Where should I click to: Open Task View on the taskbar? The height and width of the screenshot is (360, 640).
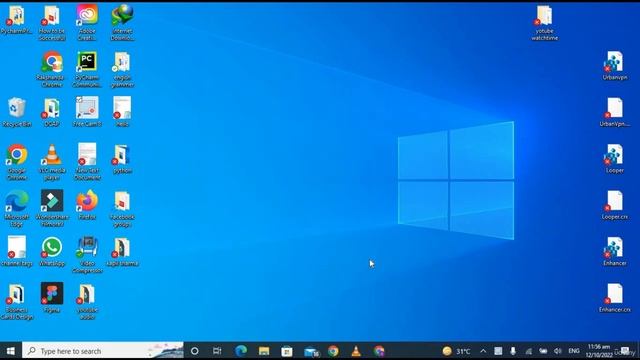(217, 351)
